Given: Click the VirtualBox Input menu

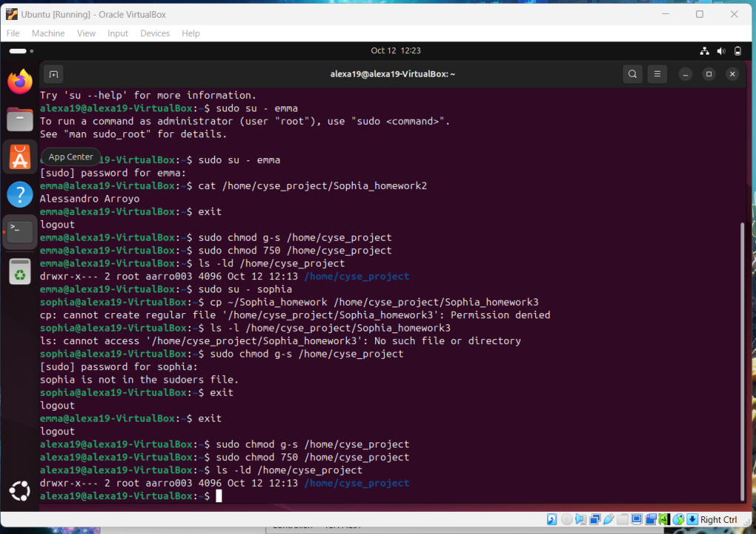Looking at the screenshot, I should point(117,33).
